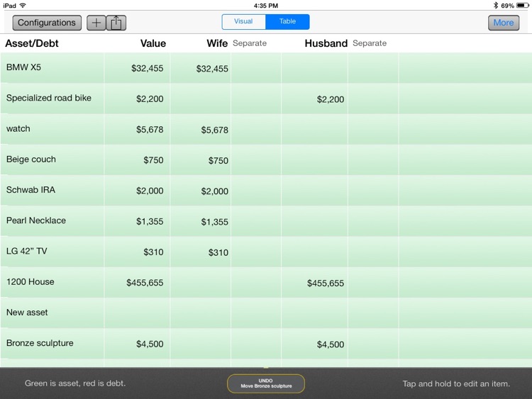Open the Configurations menu

pyautogui.click(x=47, y=23)
